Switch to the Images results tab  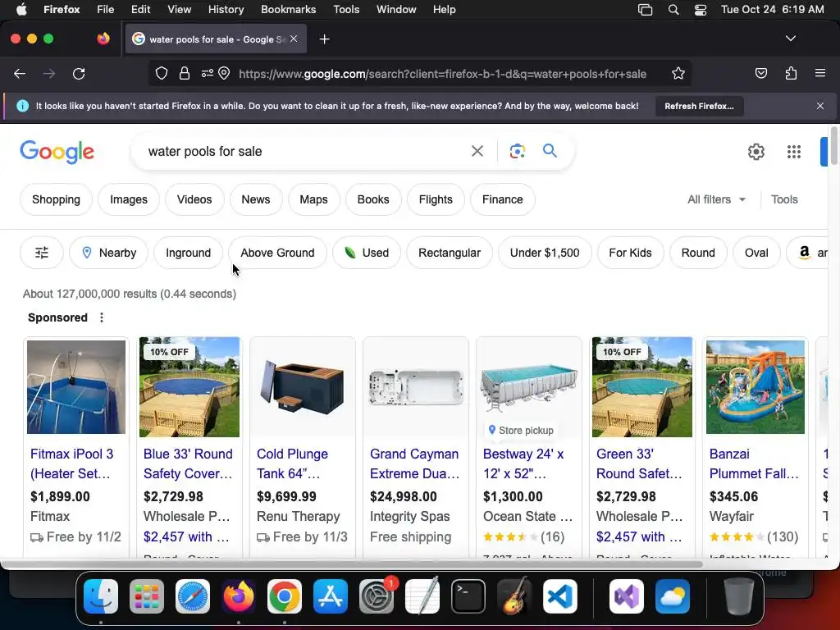(x=129, y=199)
